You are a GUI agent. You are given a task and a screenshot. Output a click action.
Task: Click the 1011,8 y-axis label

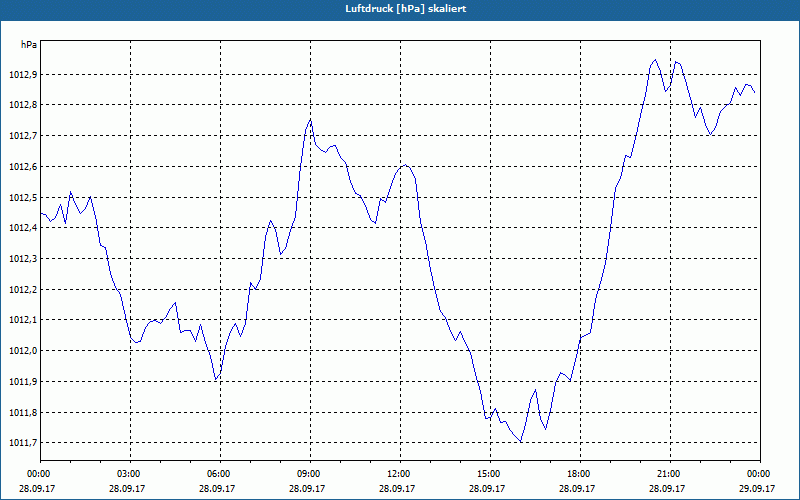pos(23,412)
